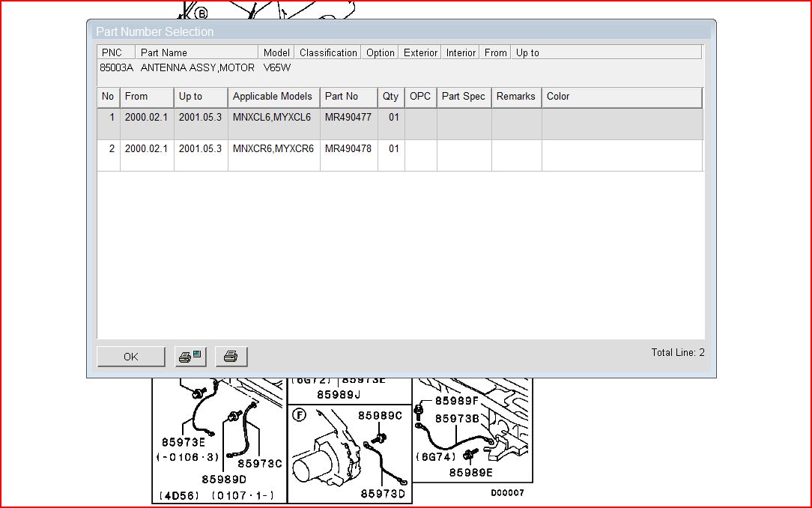Click the 'Part No' column header
This screenshot has width=812, height=508.
348,97
